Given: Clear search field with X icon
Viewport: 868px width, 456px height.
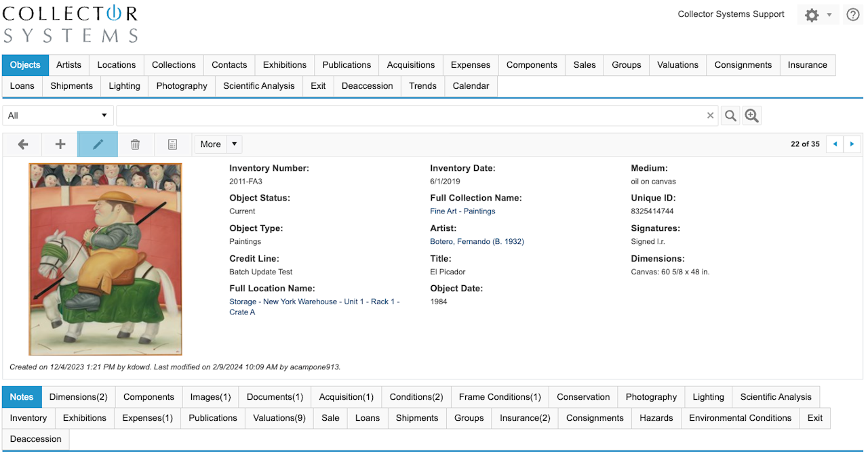Looking at the screenshot, I should (x=710, y=116).
